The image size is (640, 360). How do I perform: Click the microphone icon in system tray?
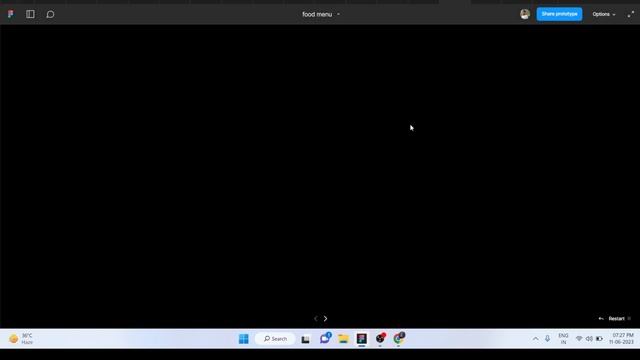pyautogui.click(x=547, y=339)
